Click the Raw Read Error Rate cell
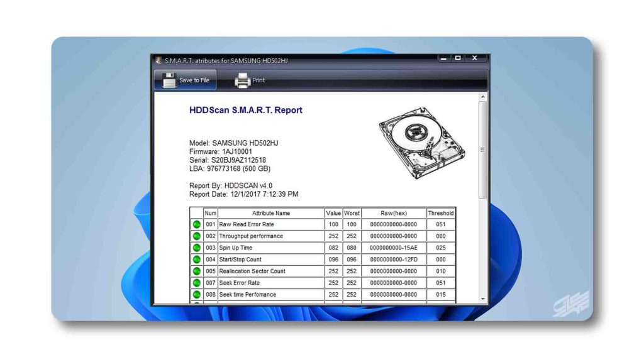This screenshot has height=350, width=644. point(271,224)
